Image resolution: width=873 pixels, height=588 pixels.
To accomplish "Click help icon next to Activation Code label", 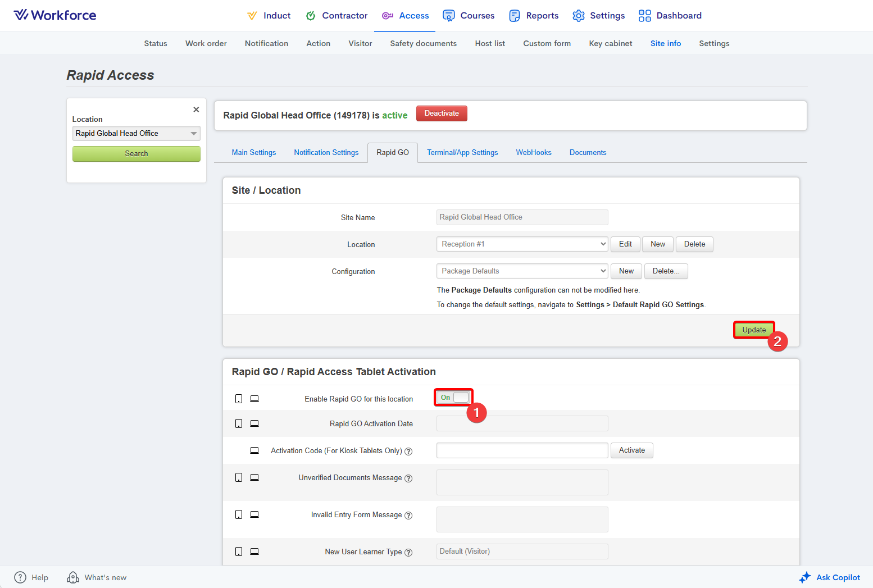I will [408, 451].
